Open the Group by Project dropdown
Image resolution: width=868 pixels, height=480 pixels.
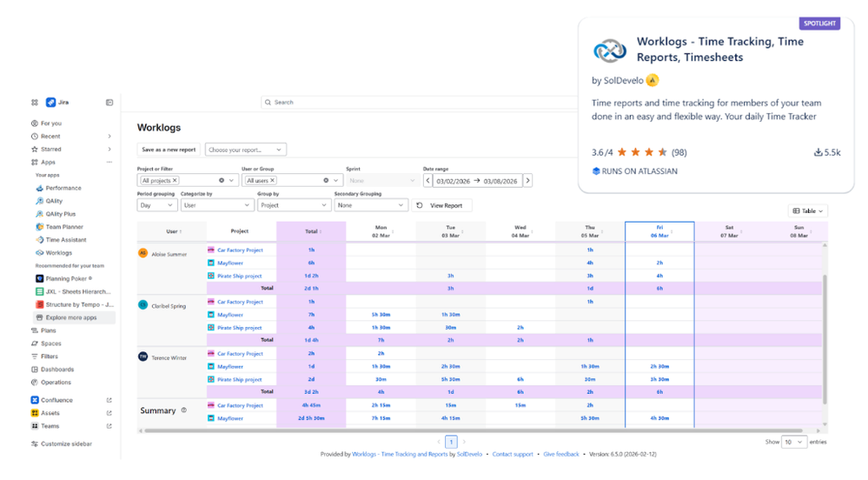pyautogui.click(x=294, y=205)
